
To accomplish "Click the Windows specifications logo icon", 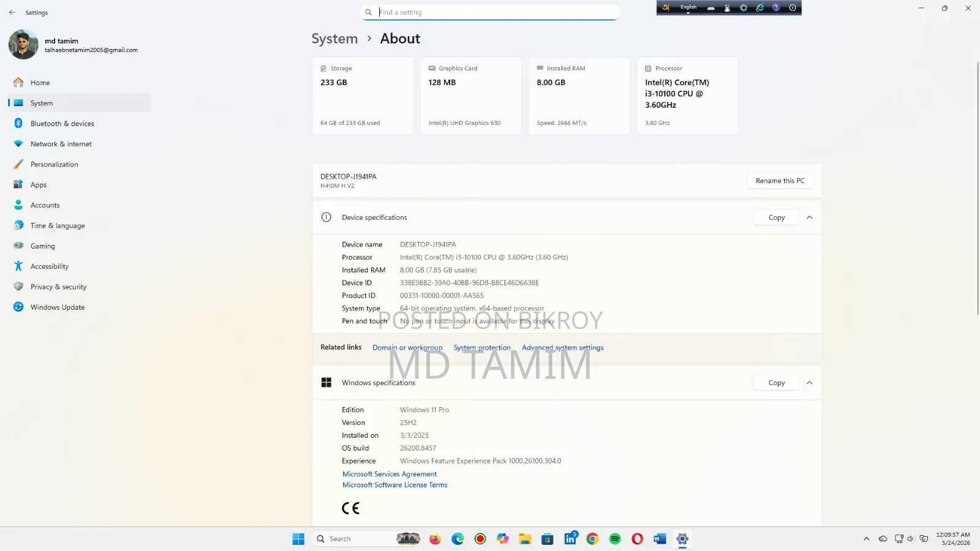I will 326,383.
